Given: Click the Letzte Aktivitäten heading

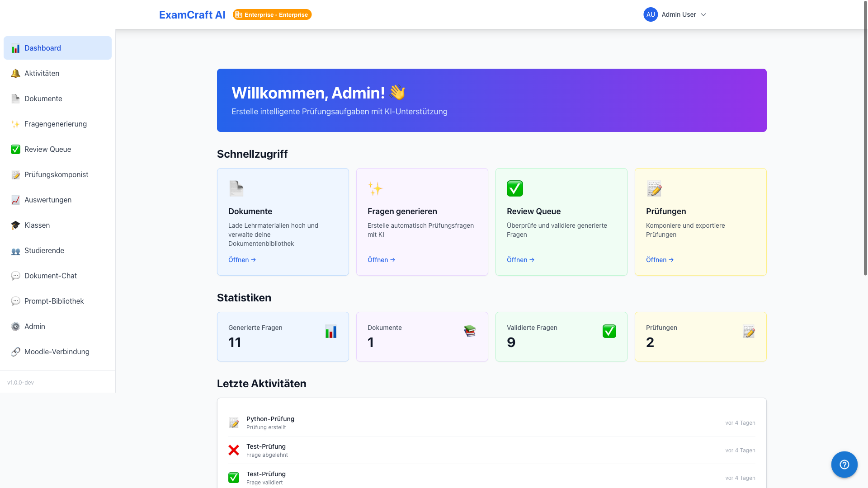Looking at the screenshot, I should pyautogui.click(x=262, y=384).
